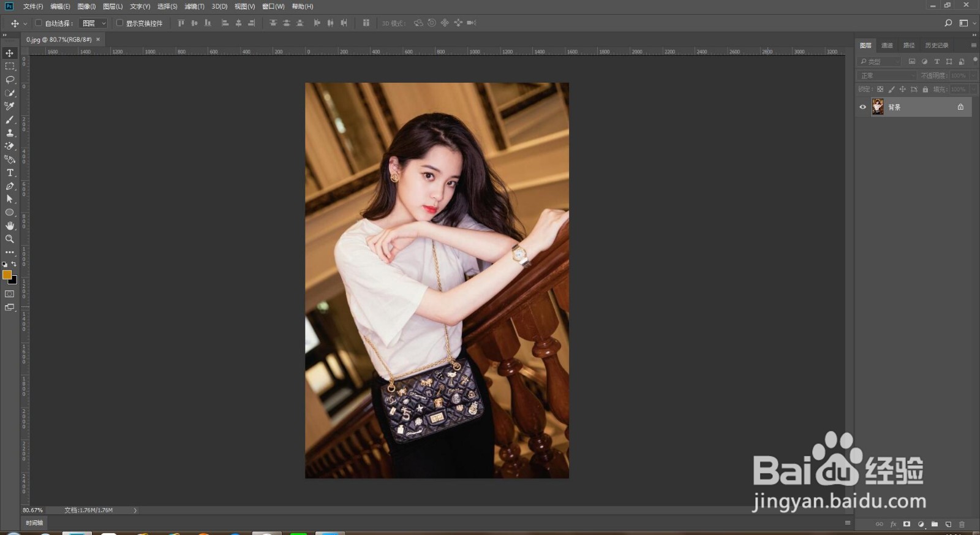This screenshot has width=980, height=535.
Task: Reset colors to default black and white
Action: pos(5,265)
